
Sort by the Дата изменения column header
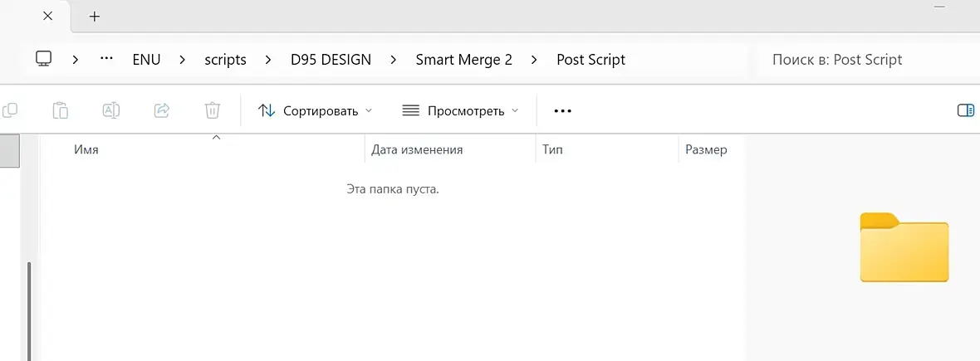[417, 150]
